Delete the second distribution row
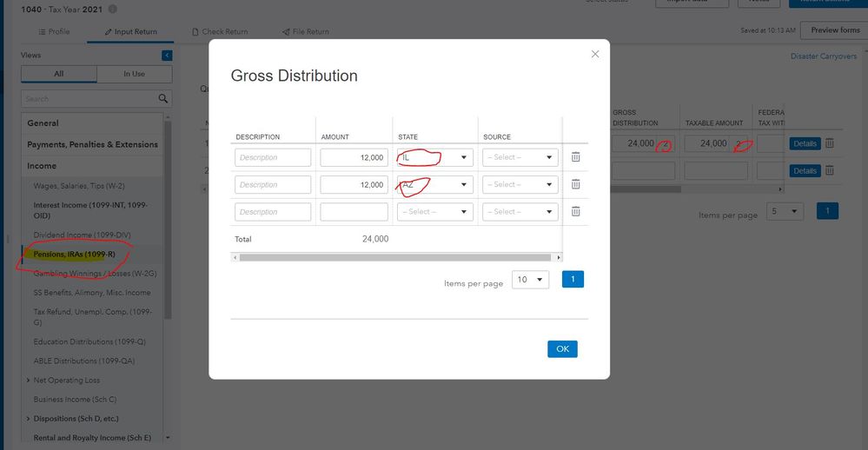Image resolution: width=868 pixels, height=450 pixels. [575, 184]
